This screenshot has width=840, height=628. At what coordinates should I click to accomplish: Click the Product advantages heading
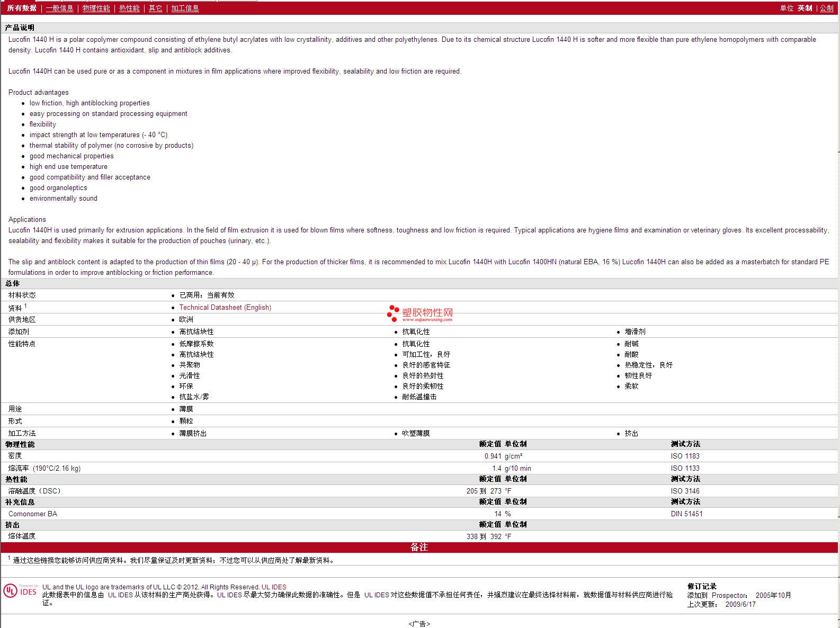click(39, 92)
